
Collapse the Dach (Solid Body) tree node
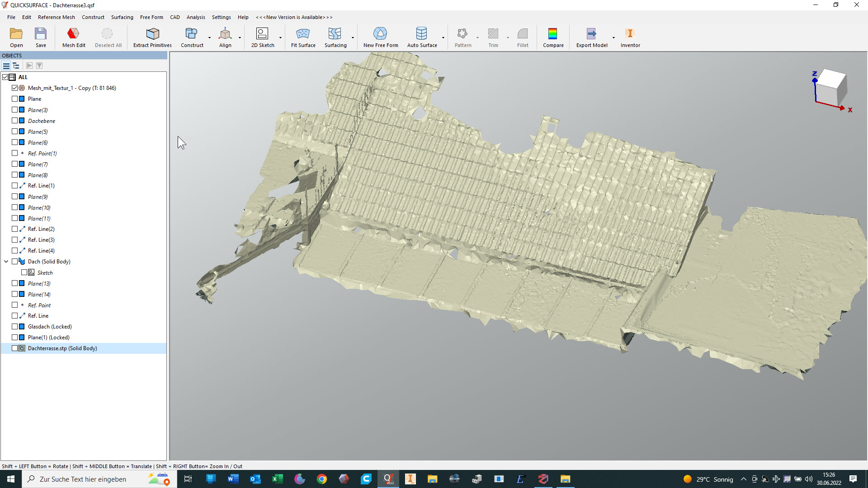[x=6, y=262]
